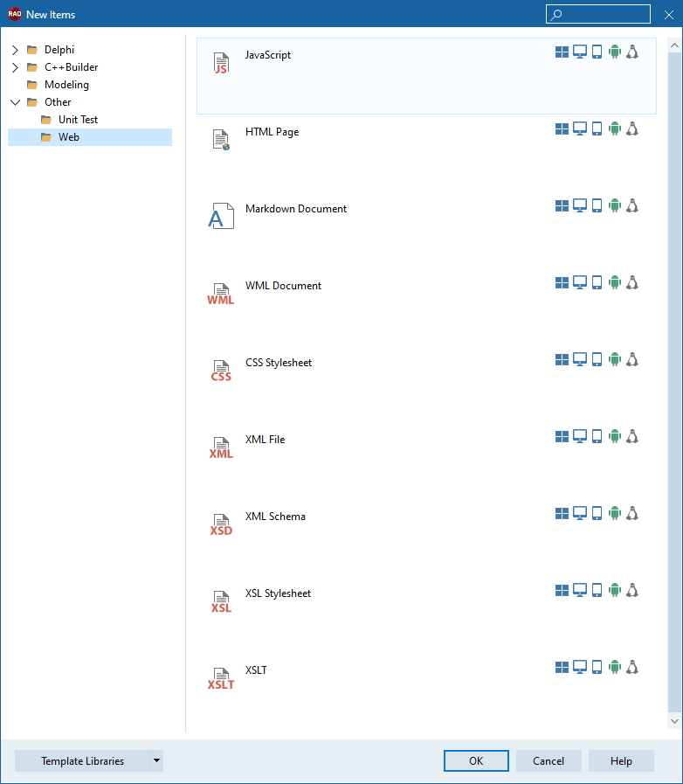Select the CSS Stylesheet label

coord(279,363)
